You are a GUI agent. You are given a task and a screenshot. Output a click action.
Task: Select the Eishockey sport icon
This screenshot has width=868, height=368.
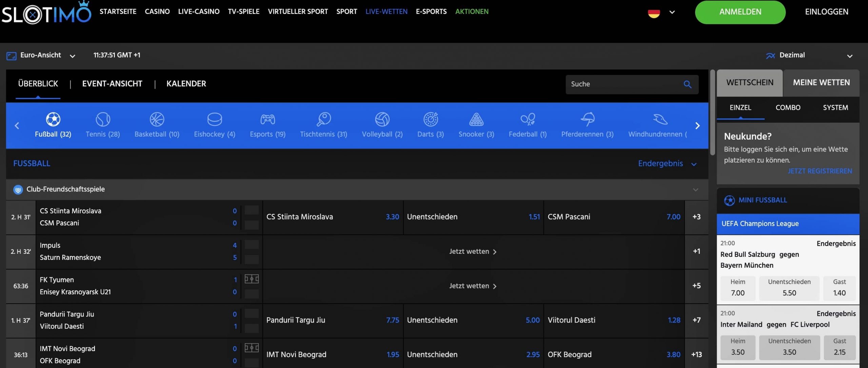pyautogui.click(x=215, y=119)
